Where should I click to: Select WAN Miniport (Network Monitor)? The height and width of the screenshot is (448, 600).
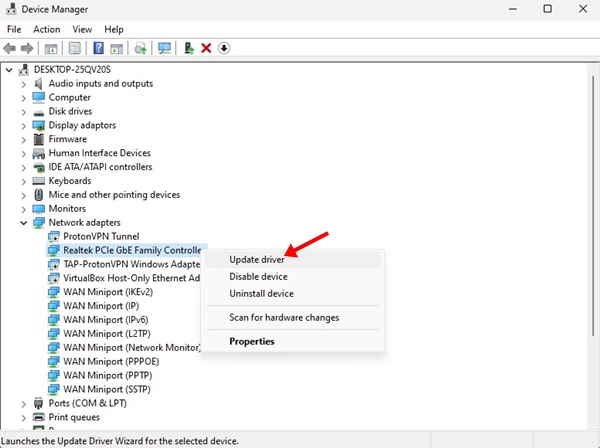tap(132, 348)
